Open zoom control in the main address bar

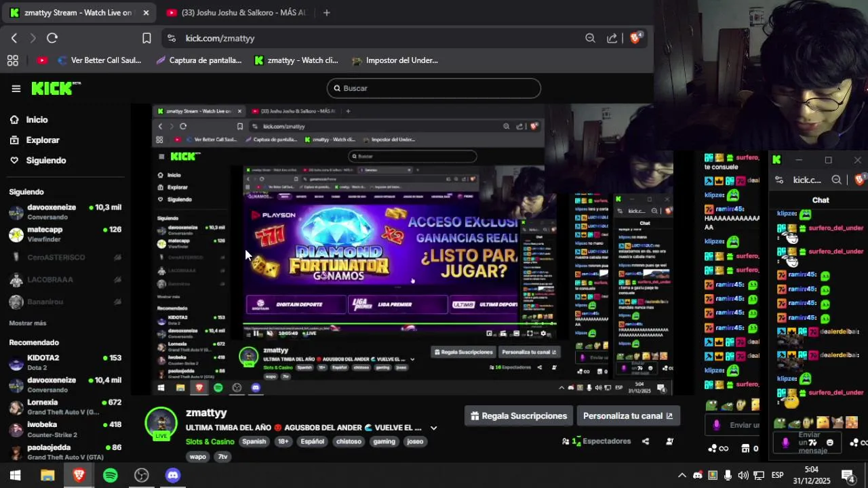590,39
